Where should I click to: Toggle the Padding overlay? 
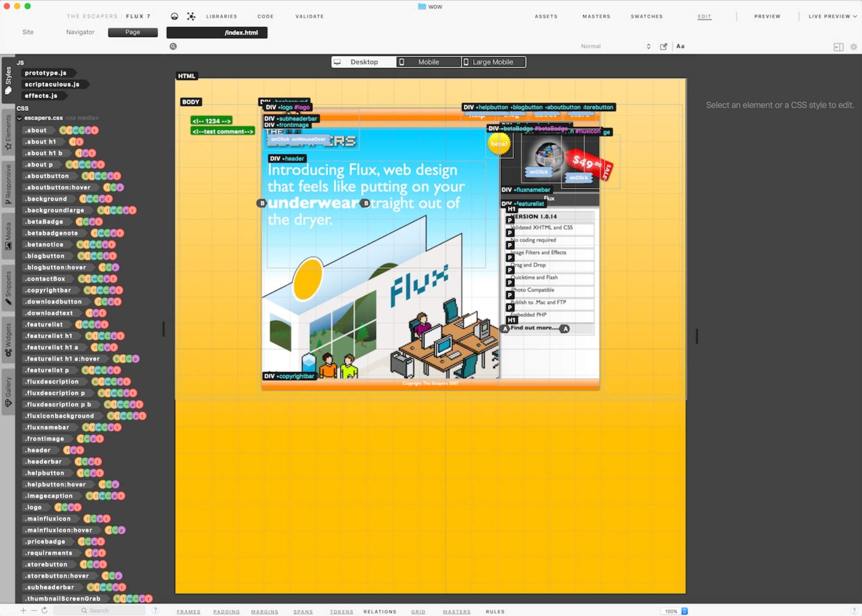coord(226,612)
